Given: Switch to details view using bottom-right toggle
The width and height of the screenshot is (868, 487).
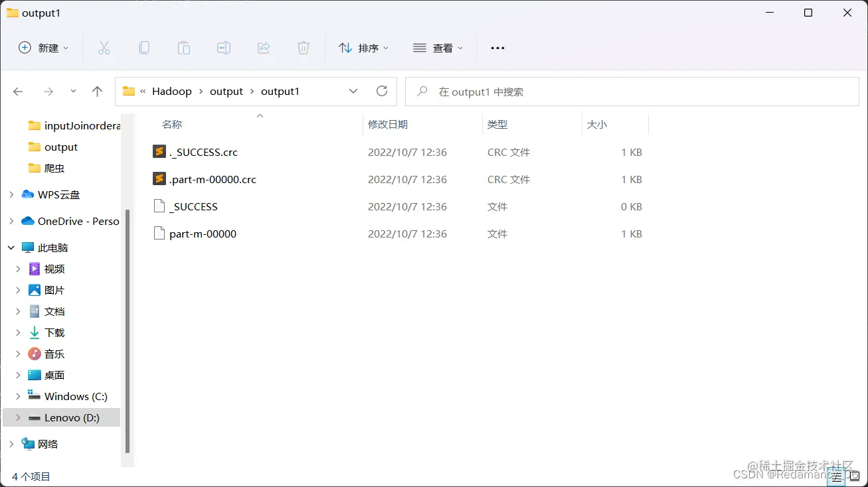Looking at the screenshot, I should click(x=836, y=476).
